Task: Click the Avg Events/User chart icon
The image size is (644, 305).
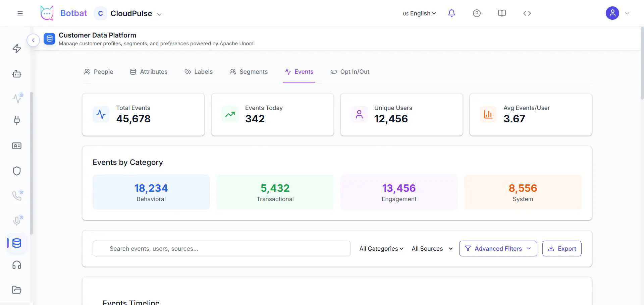Action: pyautogui.click(x=488, y=115)
